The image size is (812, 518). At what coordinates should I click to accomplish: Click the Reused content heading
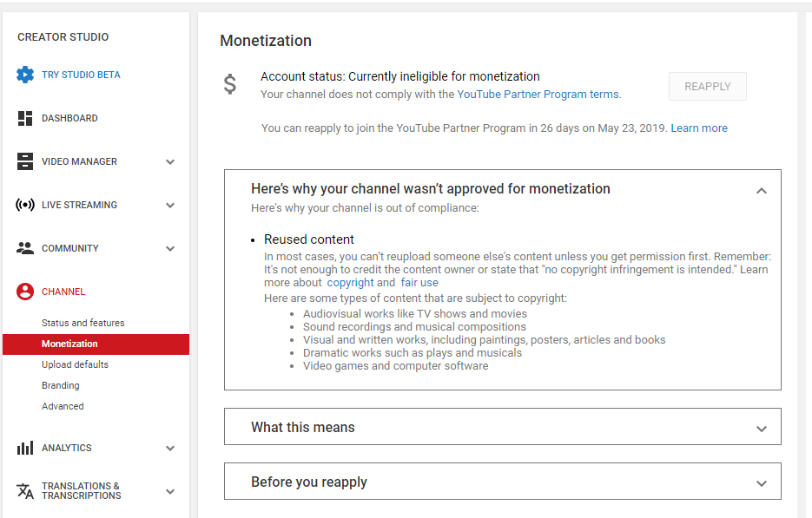[309, 239]
